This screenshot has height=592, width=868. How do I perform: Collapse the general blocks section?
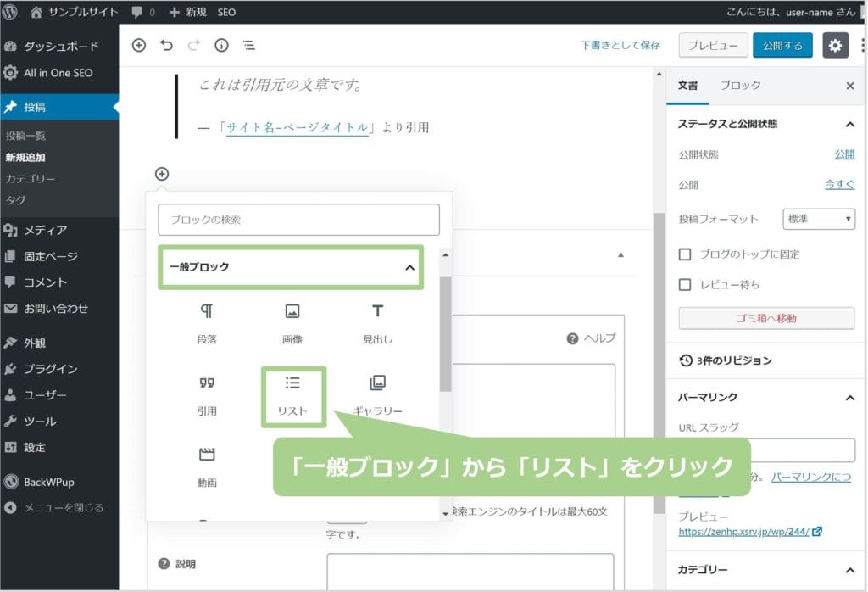(x=409, y=267)
